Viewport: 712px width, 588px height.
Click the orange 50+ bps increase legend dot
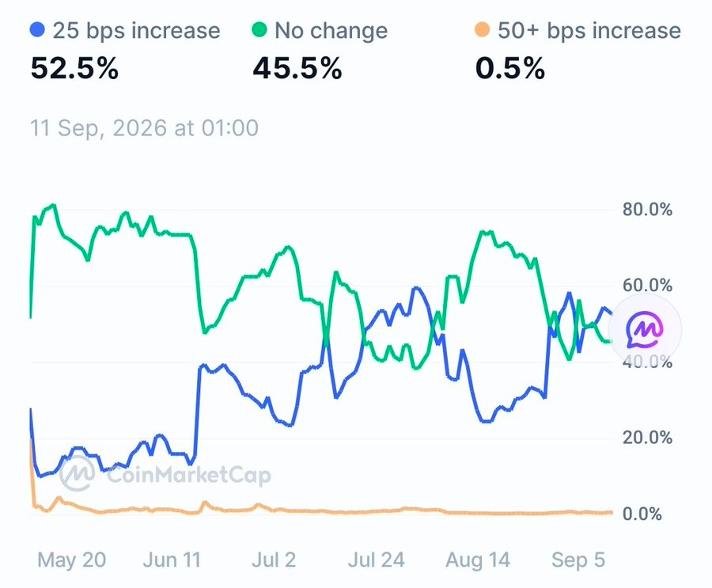482,30
